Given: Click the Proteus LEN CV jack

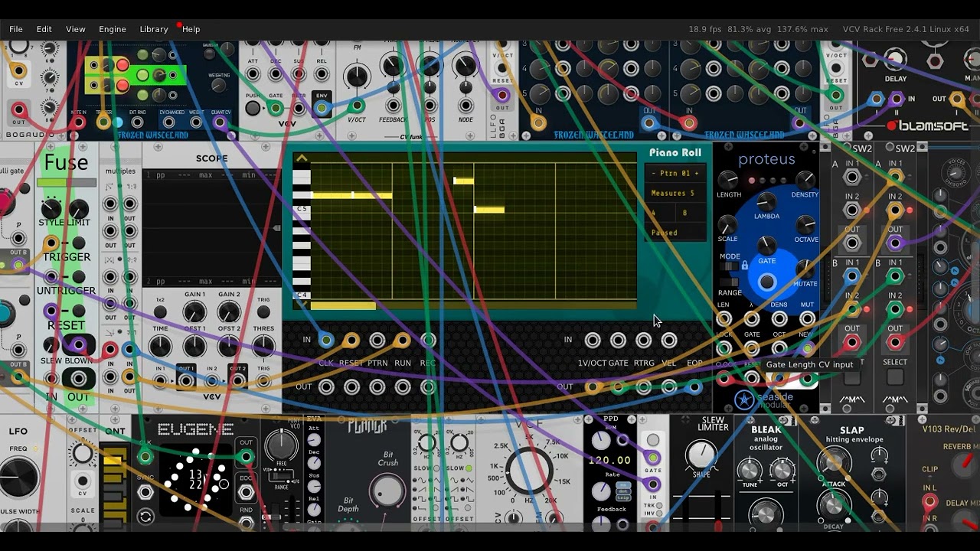Looking at the screenshot, I should tap(724, 319).
